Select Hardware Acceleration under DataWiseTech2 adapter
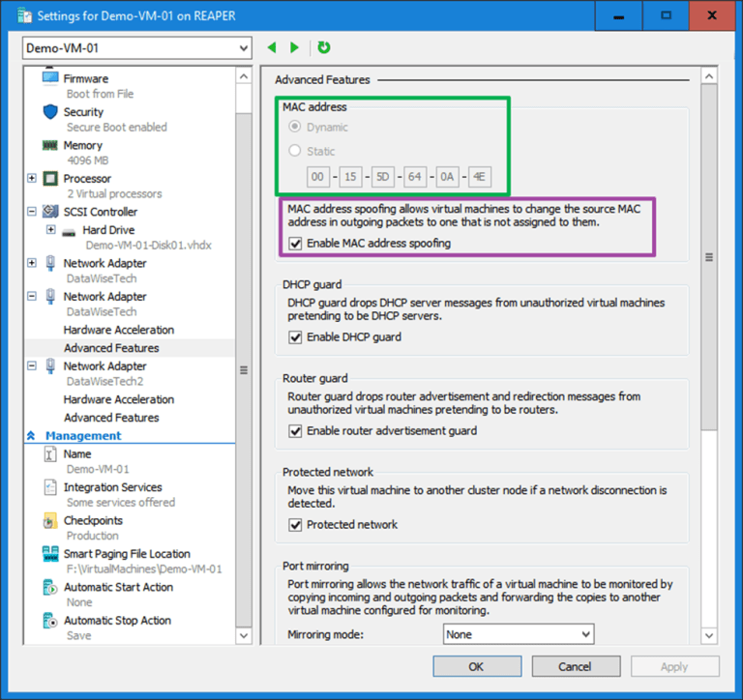 [x=118, y=399]
